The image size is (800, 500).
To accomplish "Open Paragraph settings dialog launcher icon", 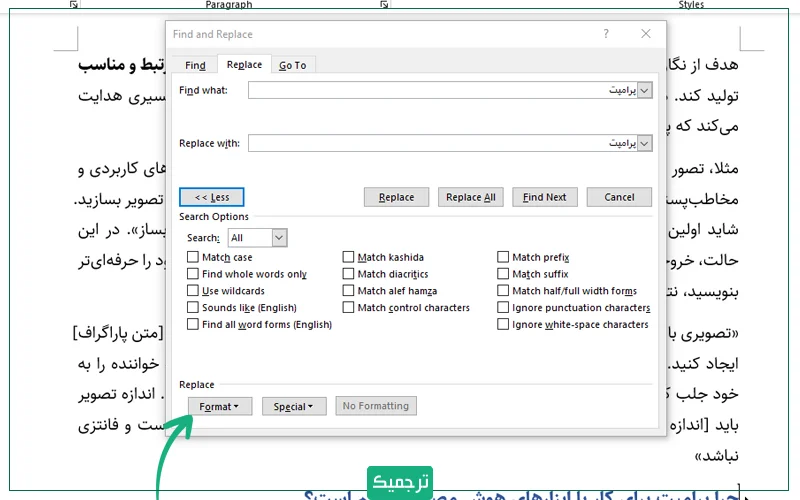I will (385, 5).
